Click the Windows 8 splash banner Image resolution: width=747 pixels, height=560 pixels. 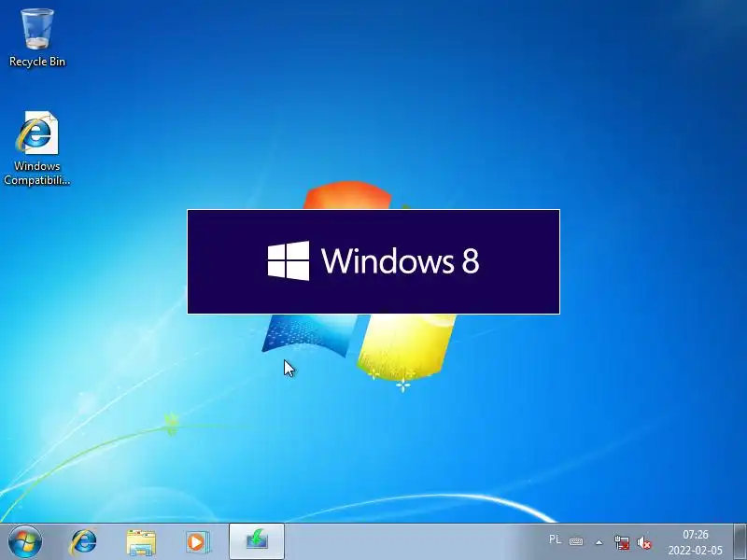(x=373, y=261)
